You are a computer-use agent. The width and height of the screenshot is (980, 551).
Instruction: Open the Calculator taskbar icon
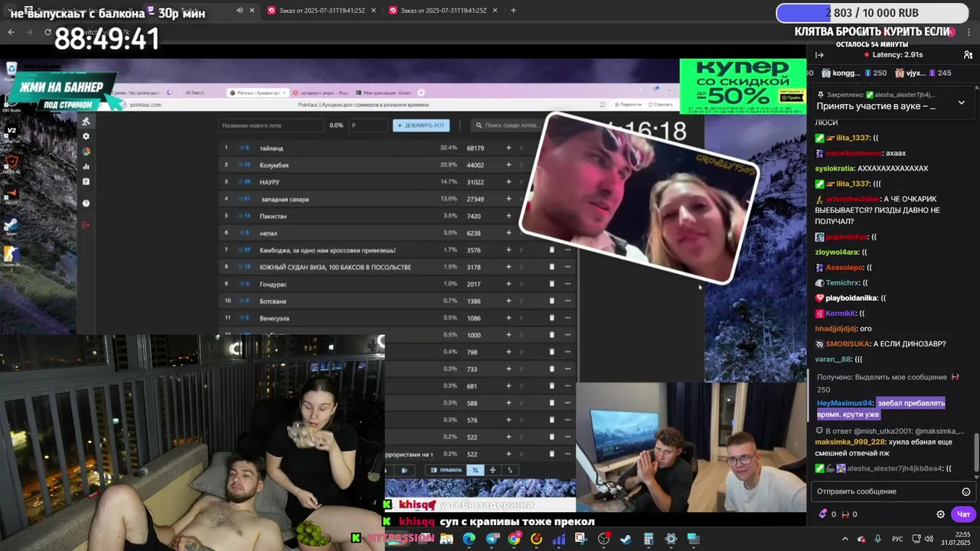[x=648, y=539]
